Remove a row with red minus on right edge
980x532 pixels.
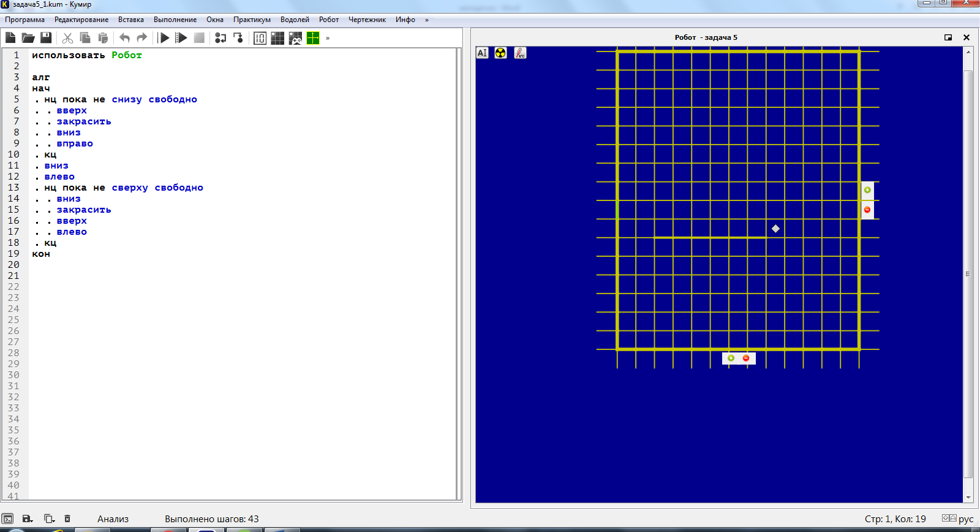point(867,210)
